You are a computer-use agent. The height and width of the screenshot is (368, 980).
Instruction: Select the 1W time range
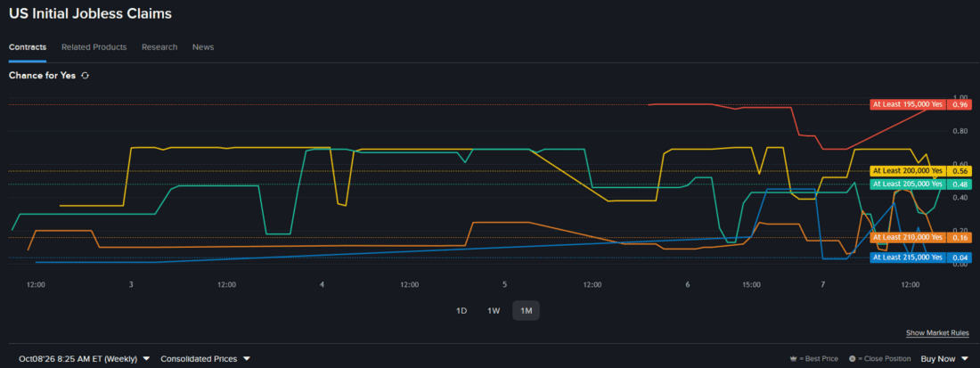pyautogui.click(x=494, y=310)
